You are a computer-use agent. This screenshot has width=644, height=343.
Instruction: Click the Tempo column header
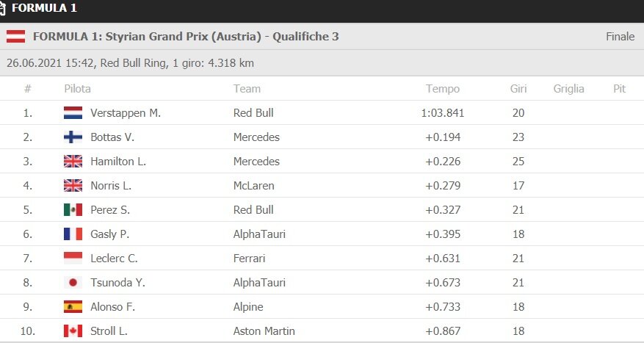point(443,89)
